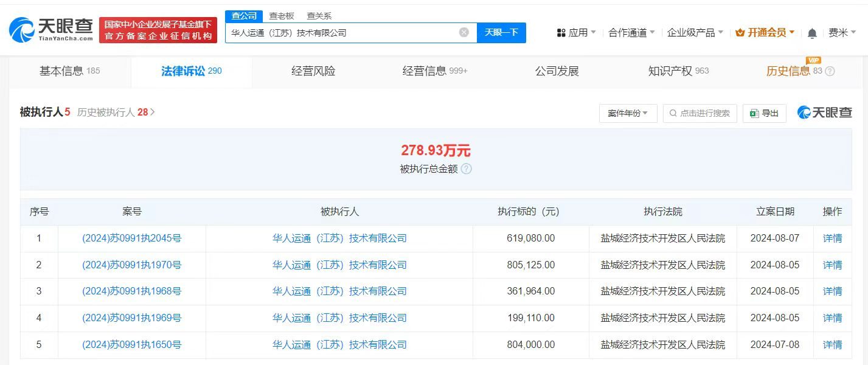The width and height of the screenshot is (868, 365).
Task: Click the red 国家中小企业发展子基金 badge
Action: pyautogui.click(x=159, y=29)
